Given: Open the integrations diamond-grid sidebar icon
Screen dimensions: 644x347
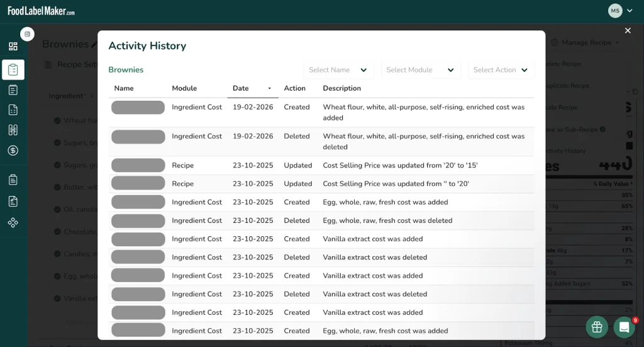Looking at the screenshot, I should click(x=13, y=222).
